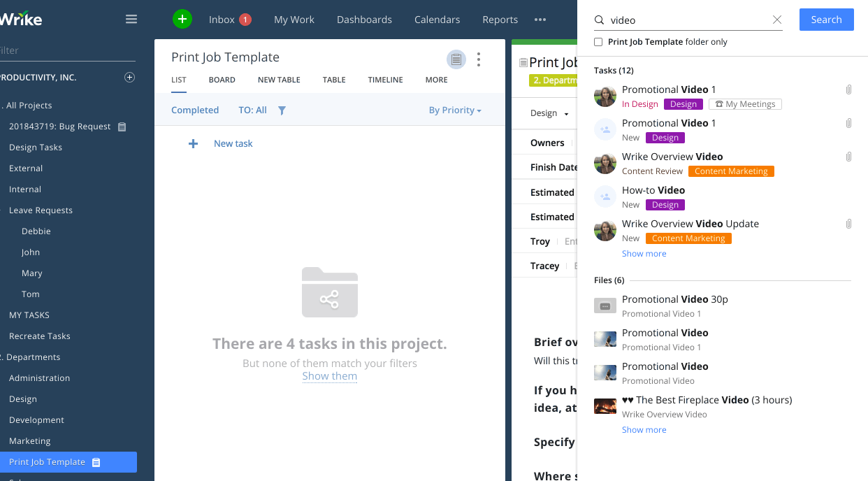The width and height of the screenshot is (868, 481).
Task: Open the three-dot top navigation overflow
Action: click(x=540, y=20)
